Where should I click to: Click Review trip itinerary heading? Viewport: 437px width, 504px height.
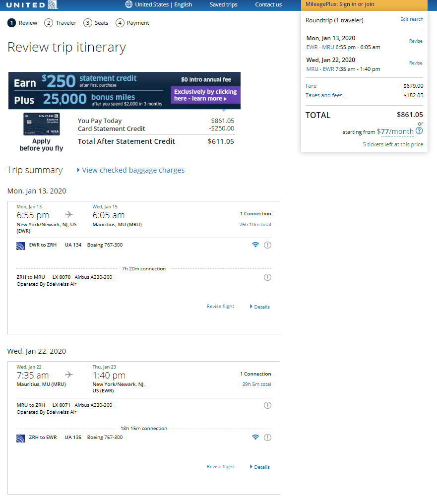point(66,47)
